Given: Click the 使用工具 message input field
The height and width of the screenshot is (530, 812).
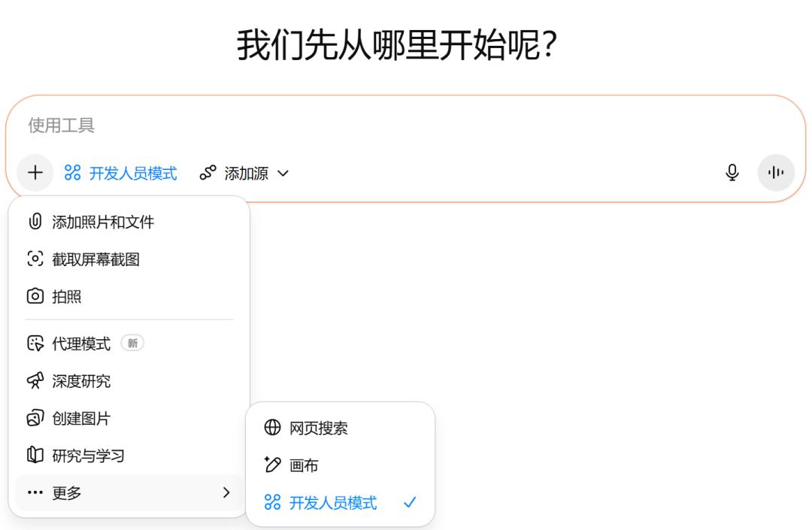Looking at the screenshot, I should [x=376, y=126].
